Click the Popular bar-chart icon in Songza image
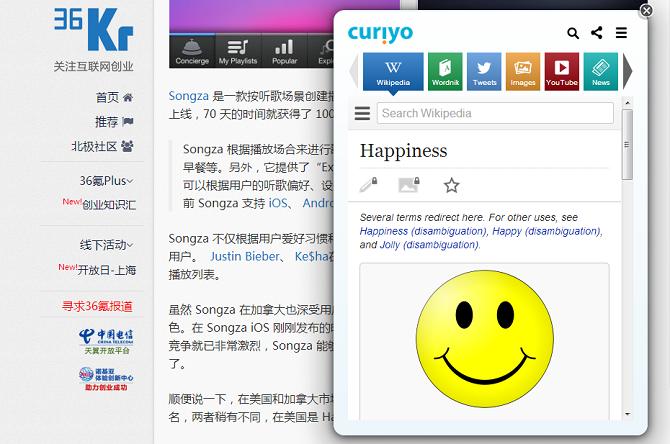This screenshot has width=670, height=444. click(x=284, y=47)
